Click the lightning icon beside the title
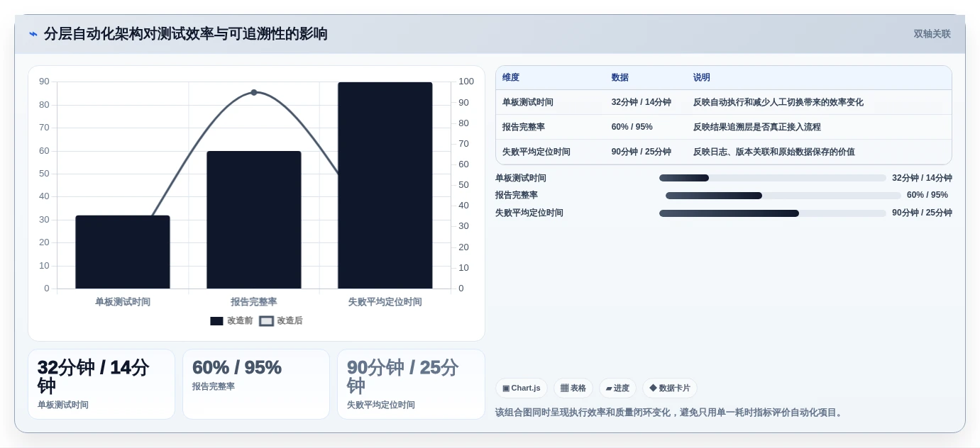Screen dimensions: 980x448 pos(33,34)
